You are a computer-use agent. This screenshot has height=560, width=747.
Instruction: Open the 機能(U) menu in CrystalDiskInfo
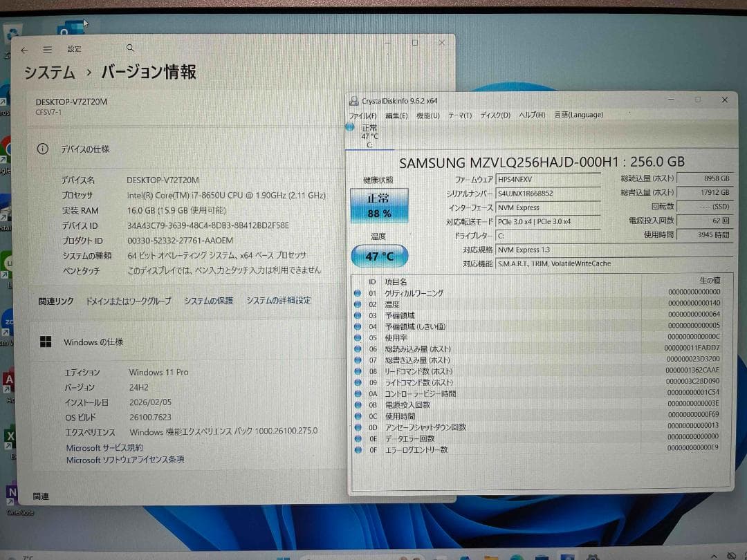click(x=427, y=115)
